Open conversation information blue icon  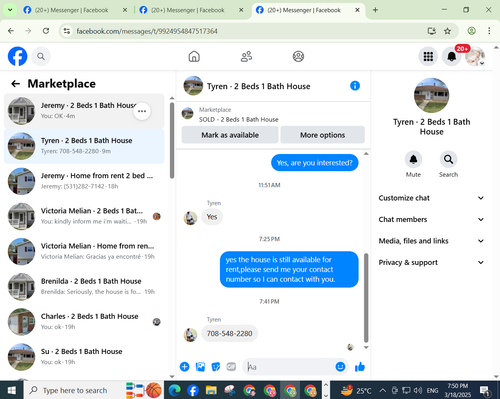click(355, 86)
